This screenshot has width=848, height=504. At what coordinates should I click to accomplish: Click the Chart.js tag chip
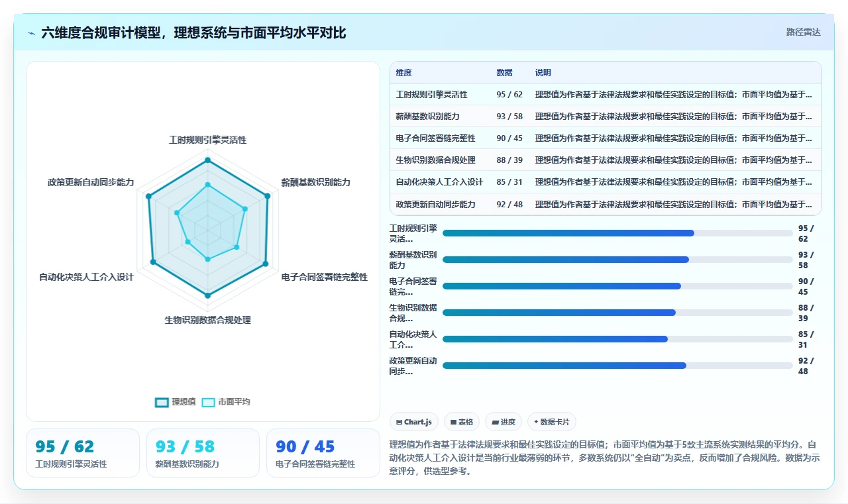point(414,422)
